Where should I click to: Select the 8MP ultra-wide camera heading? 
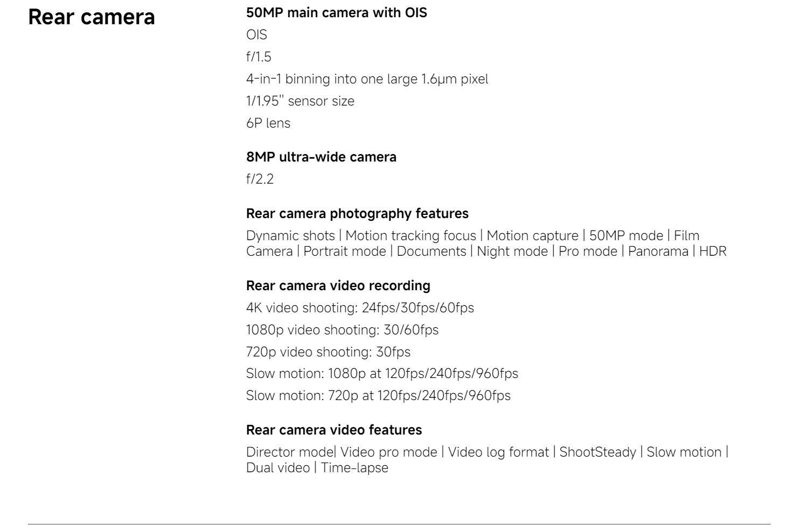(321, 157)
